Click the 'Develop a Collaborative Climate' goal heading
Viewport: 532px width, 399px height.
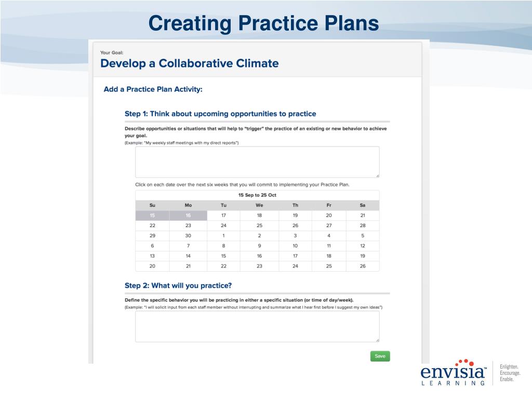tap(189, 63)
